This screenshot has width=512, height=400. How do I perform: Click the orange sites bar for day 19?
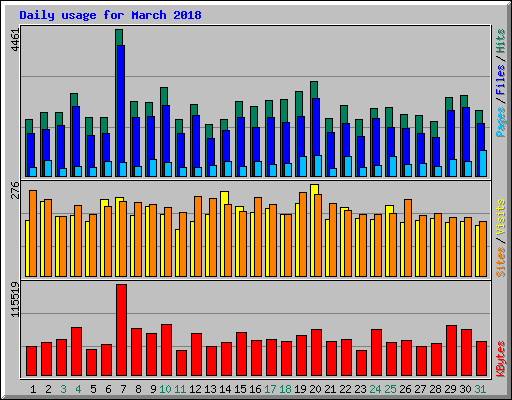[303, 234]
